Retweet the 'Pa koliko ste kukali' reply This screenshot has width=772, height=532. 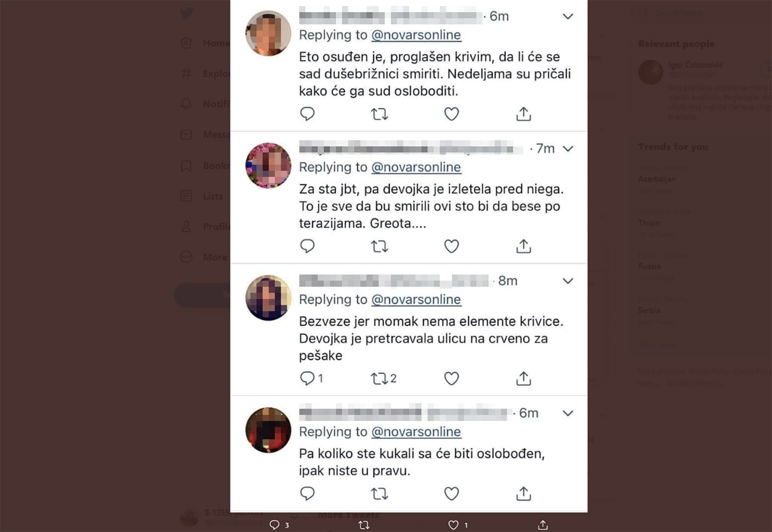click(379, 493)
